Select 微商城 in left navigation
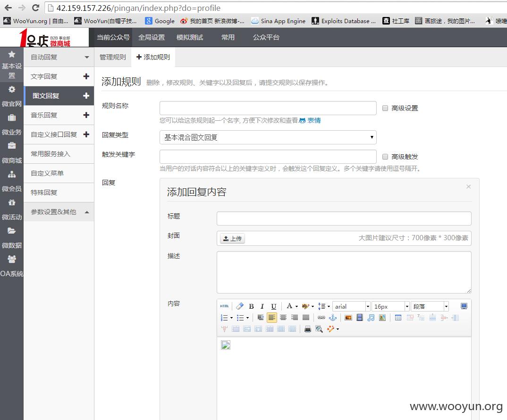 pyautogui.click(x=12, y=153)
